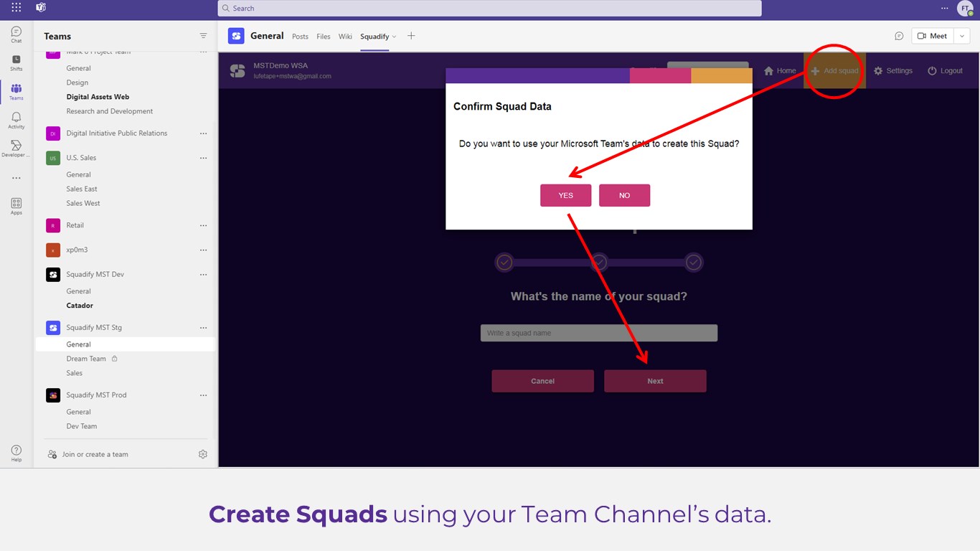The height and width of the screenshot is (551, 980).
Task: Open Research and Development channel
Action: 110,111
